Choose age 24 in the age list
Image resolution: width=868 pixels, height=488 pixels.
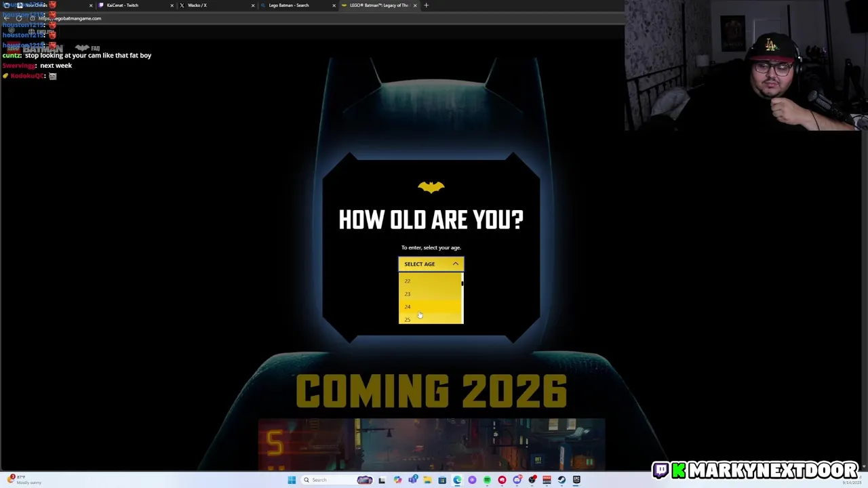click(x=430, y=306)
